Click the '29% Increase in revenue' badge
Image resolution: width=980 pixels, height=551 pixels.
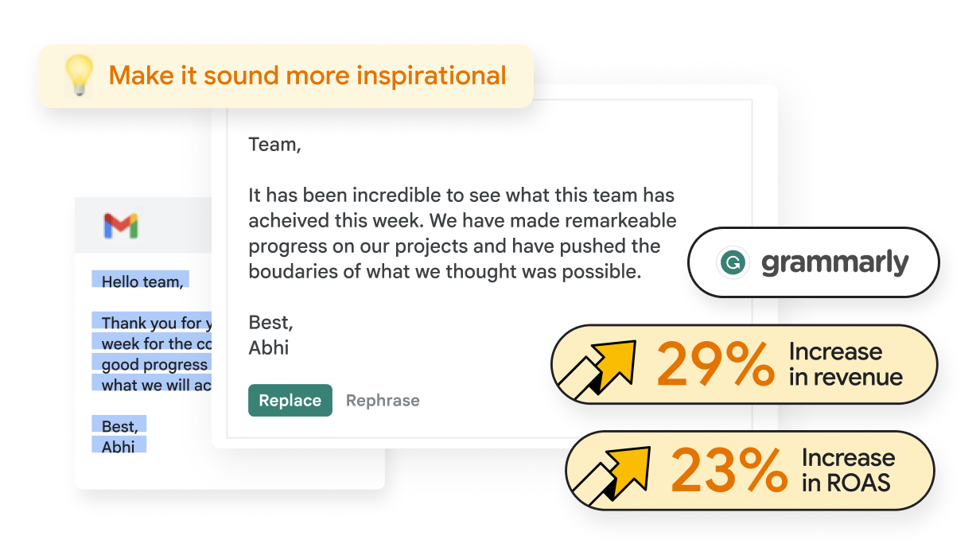click(744, 364)
